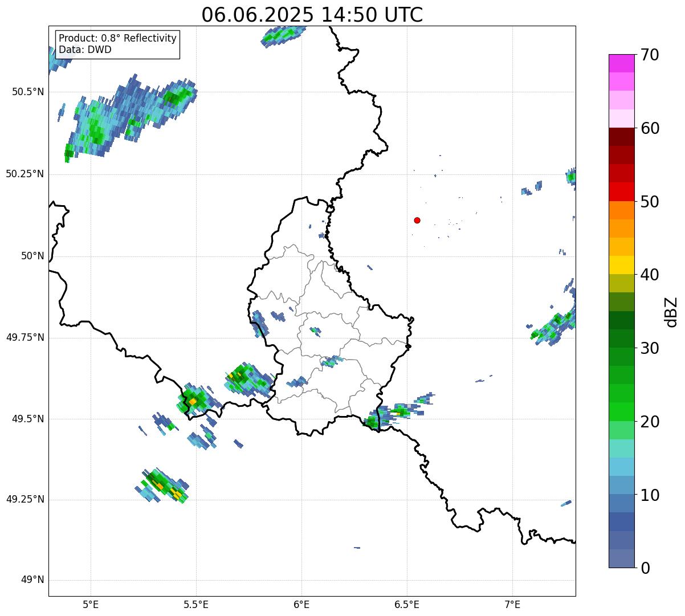685x616 pixels.
Task: Click the Product: 0.8° Reflectivity label
Action: [x=118, y=38]
